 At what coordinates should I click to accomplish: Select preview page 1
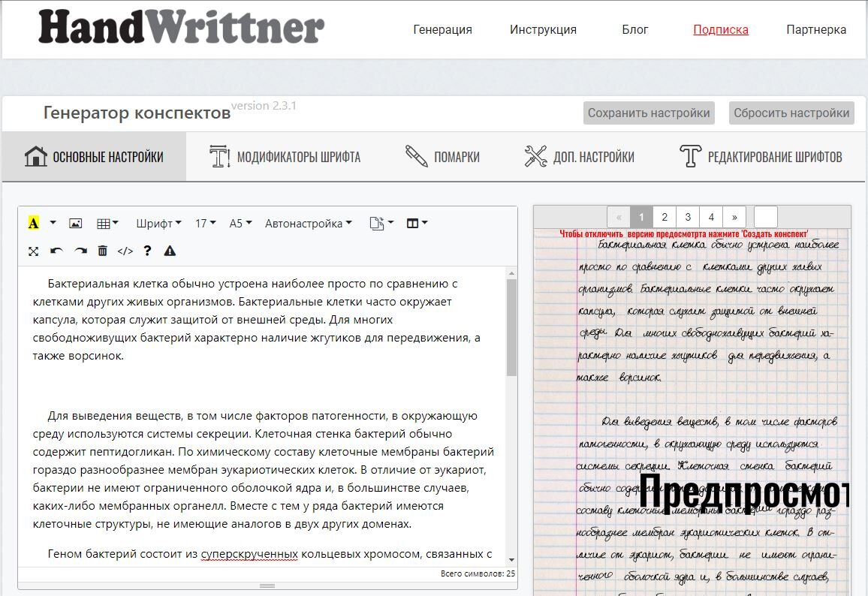(x=641, y=217)
